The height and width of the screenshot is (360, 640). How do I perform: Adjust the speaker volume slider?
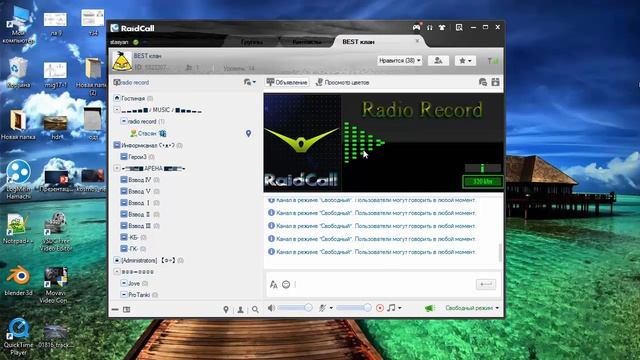point(295,308)
